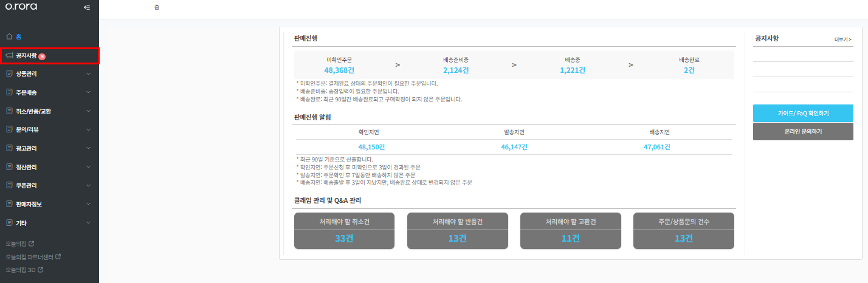The image size is (868, 283).
Task: Click the 온라인 문의하기 button
Action: tap(803, 131)
